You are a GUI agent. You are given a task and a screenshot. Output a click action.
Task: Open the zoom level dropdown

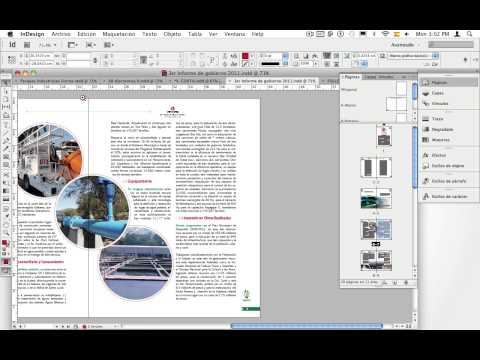coord(48,45)
